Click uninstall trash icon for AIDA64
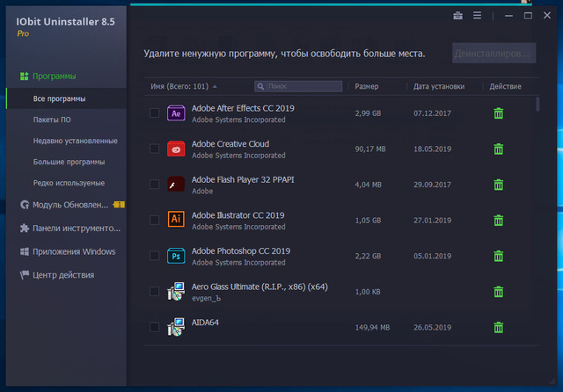Viewport: 563px width, 392px height. [499, 328]
